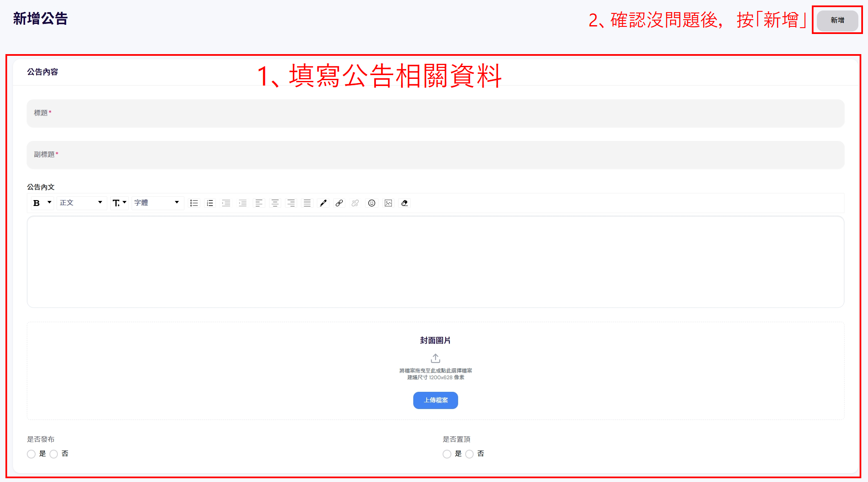Click the 上傳檔案 upload button
Screen dimensions: 868x482
[x=435, y=400]
